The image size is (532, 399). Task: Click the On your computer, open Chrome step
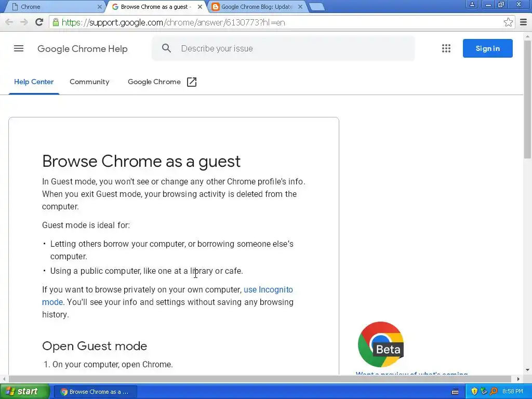(113, 364)
